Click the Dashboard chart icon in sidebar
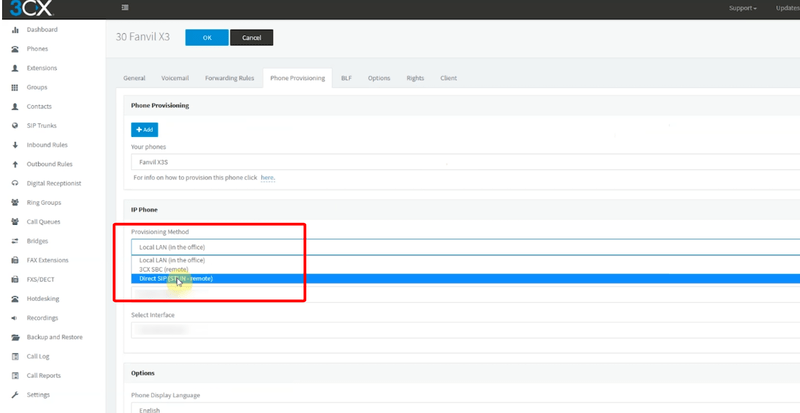 14,29
